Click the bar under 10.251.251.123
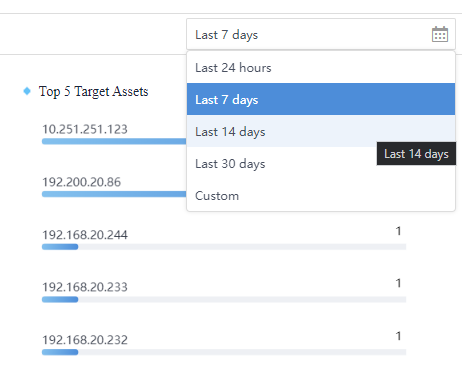Image resolution: width=462 pixels, height=369 pixels. [114, 141]
